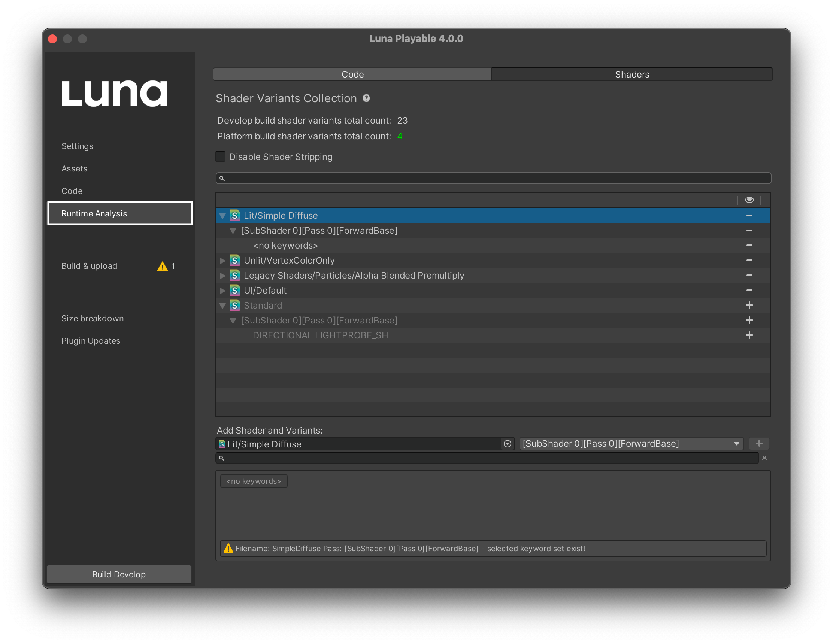The width and height of the screenshot is (833, 644).
Task: Click the keyword search field
Action: point(487,458)
